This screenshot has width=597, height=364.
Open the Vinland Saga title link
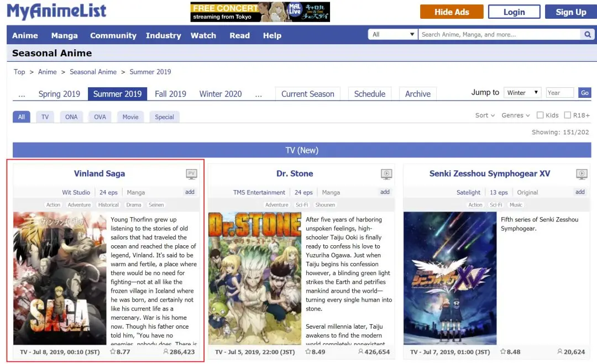[x=99, y=174]
